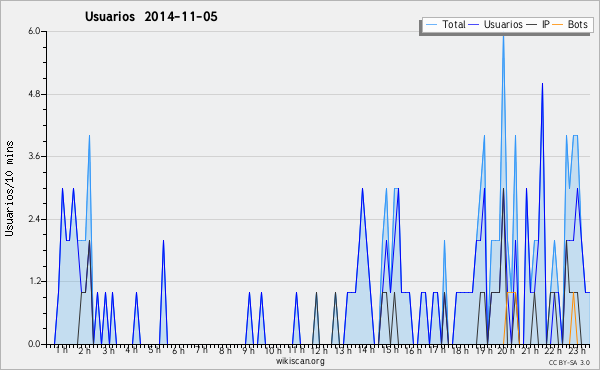600x370 pixels.
Task: Click the '2.4' y-axis value
Action: tap(34, 219)
